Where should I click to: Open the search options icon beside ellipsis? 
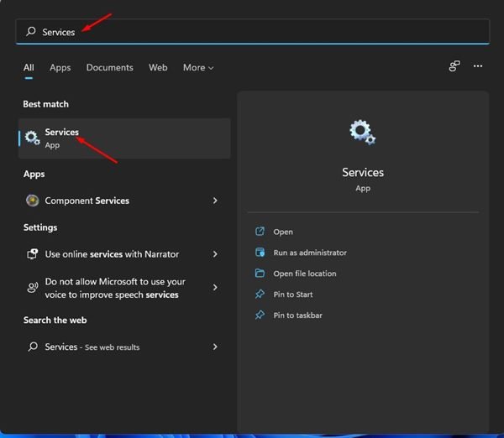pos(454,66)
